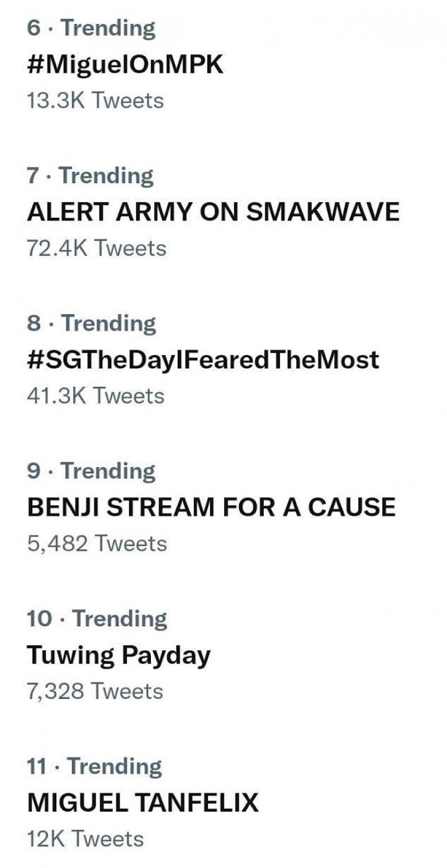Tap the MIGUEL TANFELIX trend
The height and width of the screenshot is (868, 447).
[142, 803]
